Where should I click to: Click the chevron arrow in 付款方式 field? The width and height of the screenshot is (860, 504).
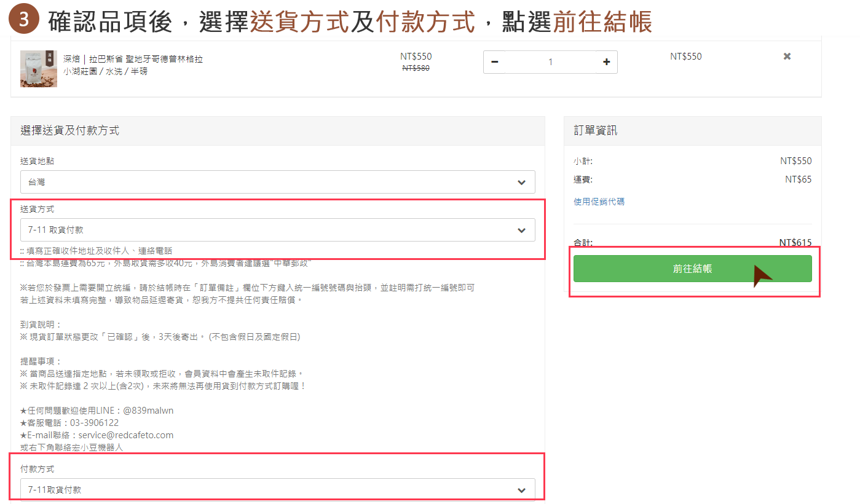[x=521, y=490]
